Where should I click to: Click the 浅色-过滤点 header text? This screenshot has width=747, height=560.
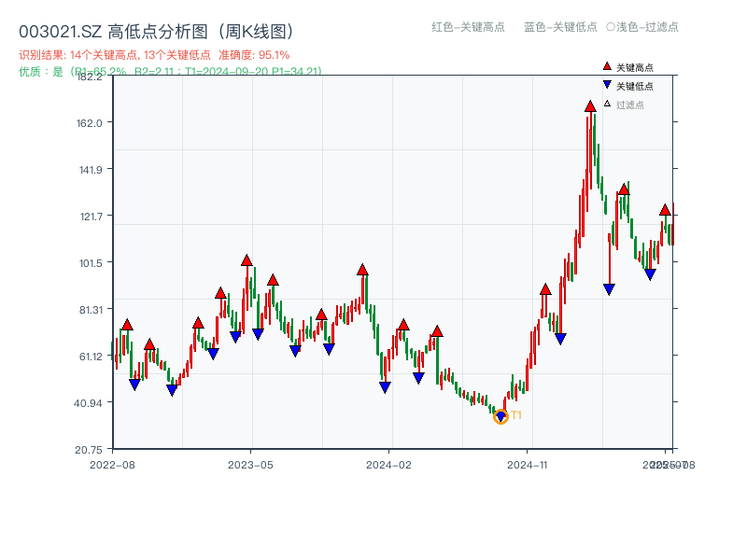tap(647, 27)
